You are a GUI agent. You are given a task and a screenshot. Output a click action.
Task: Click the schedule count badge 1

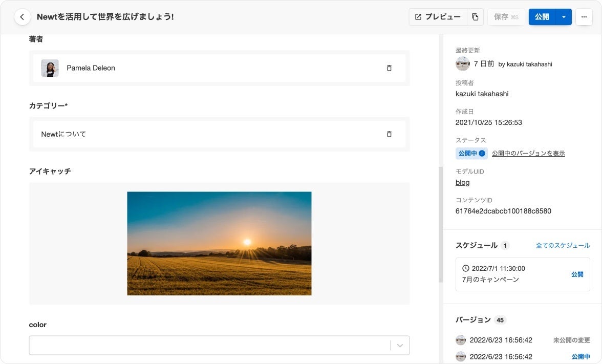click(x=505, y=245)
